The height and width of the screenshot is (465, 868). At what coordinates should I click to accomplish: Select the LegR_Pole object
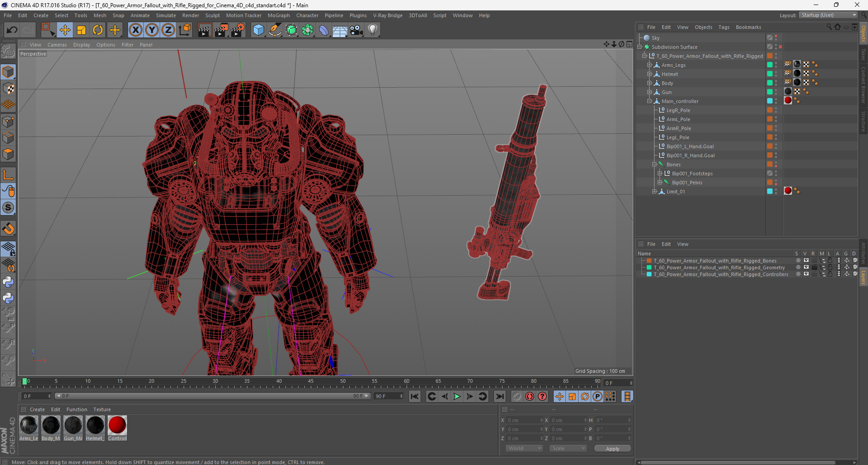point(678,110)
